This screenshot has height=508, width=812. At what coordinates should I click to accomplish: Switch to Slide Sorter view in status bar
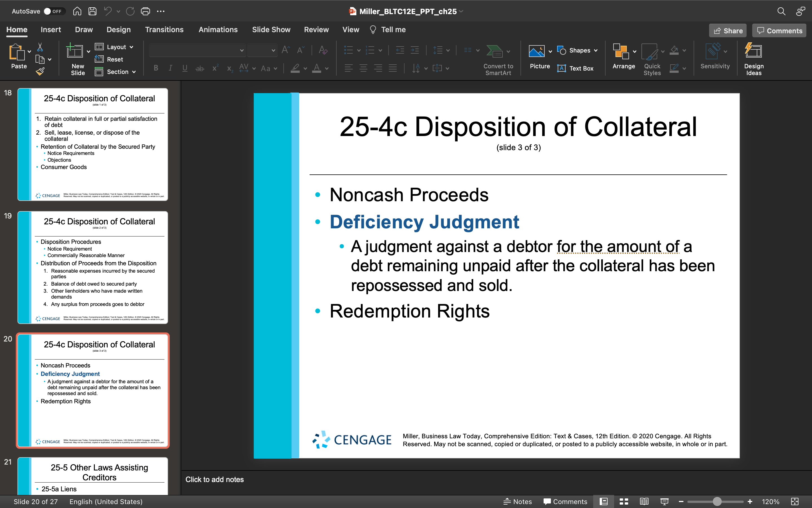tap(624, 501)
